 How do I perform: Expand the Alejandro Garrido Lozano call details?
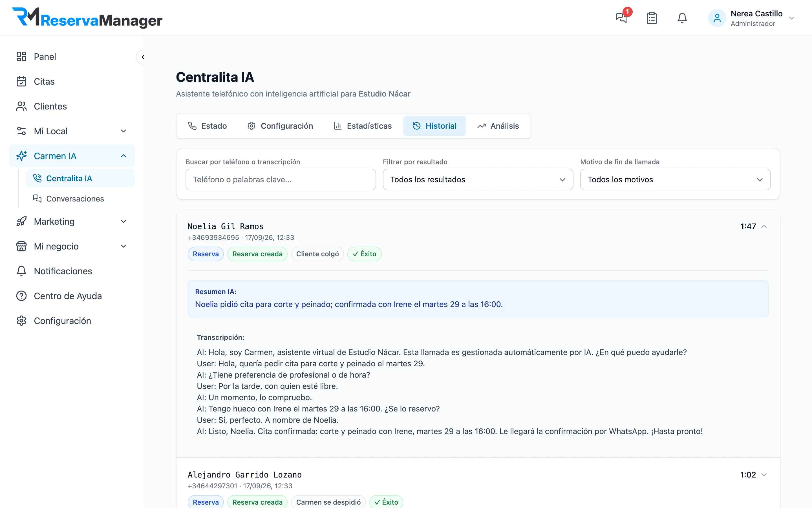click(x=764, y=475)
